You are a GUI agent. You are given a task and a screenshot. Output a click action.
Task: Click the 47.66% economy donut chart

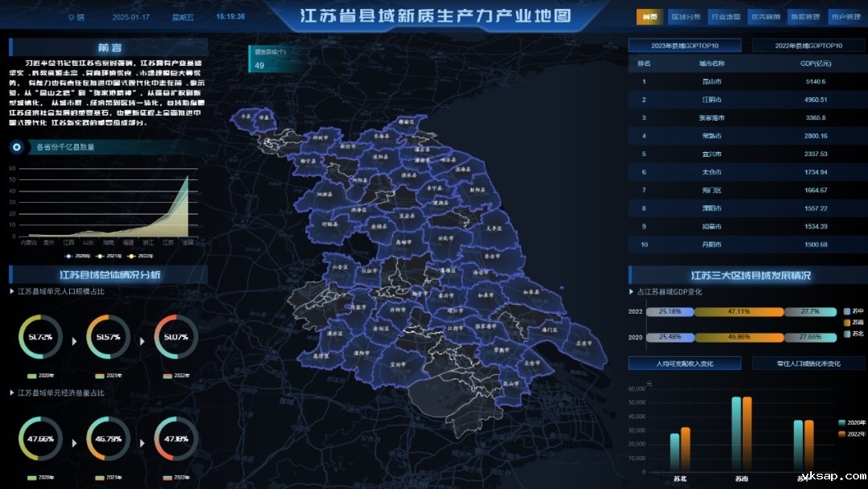pyautogui.click(x=40, y=439)
